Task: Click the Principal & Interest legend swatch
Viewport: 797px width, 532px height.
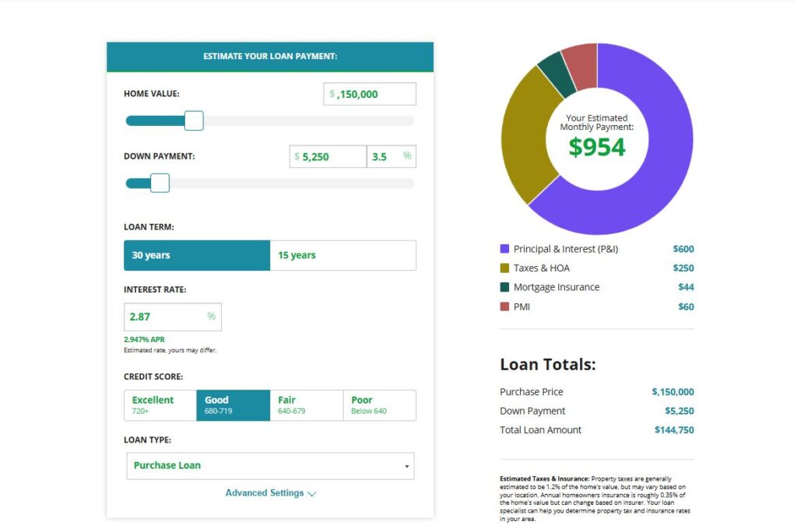Action: tap(505, 249)
